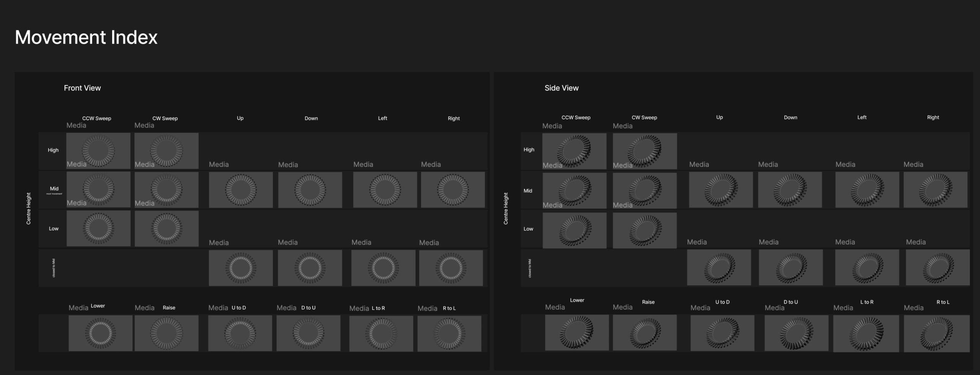The image size is (980, 375).
Task: Click the Front View Centre Height axis label
Action: (28, 209)
